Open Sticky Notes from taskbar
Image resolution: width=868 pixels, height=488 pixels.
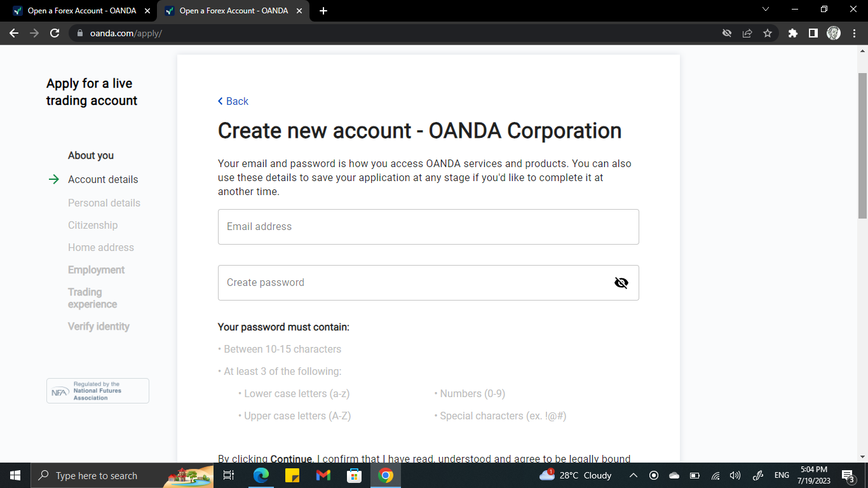(292, 475)
